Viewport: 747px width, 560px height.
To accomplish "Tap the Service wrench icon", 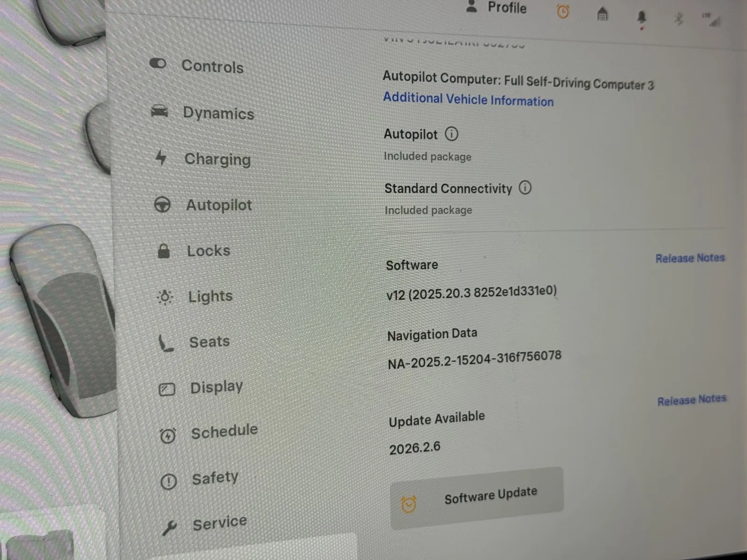I will pyautogui.click(x=169, y=528).
